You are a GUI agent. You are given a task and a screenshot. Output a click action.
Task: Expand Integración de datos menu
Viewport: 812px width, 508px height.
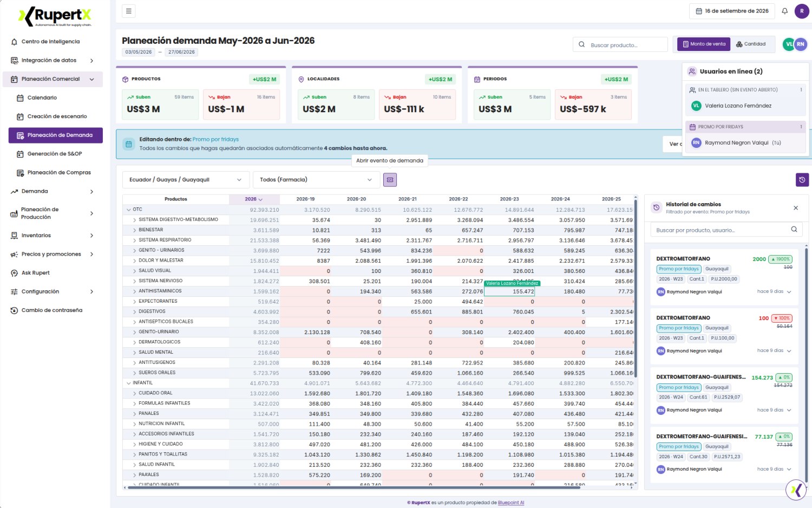53,61
